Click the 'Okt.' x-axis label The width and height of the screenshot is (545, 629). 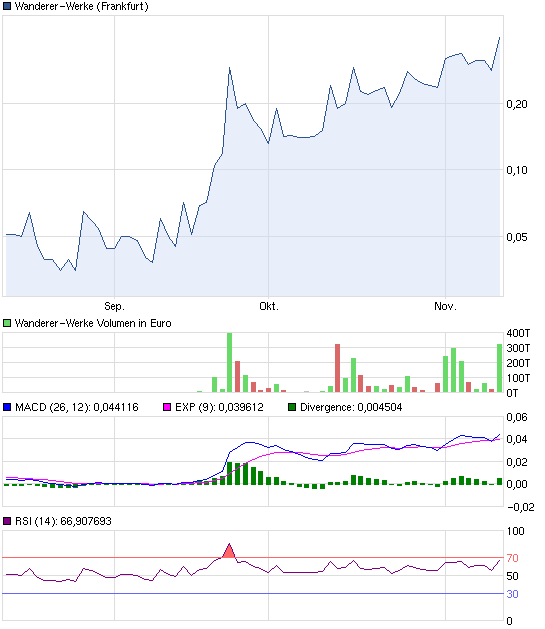269,306
